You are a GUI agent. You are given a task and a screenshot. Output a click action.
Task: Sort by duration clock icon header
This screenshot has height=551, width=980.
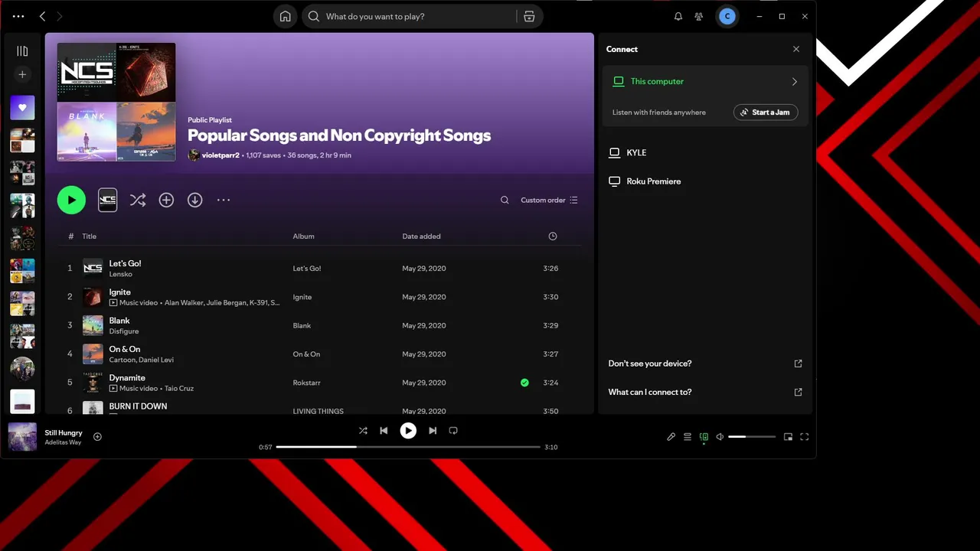553,236
